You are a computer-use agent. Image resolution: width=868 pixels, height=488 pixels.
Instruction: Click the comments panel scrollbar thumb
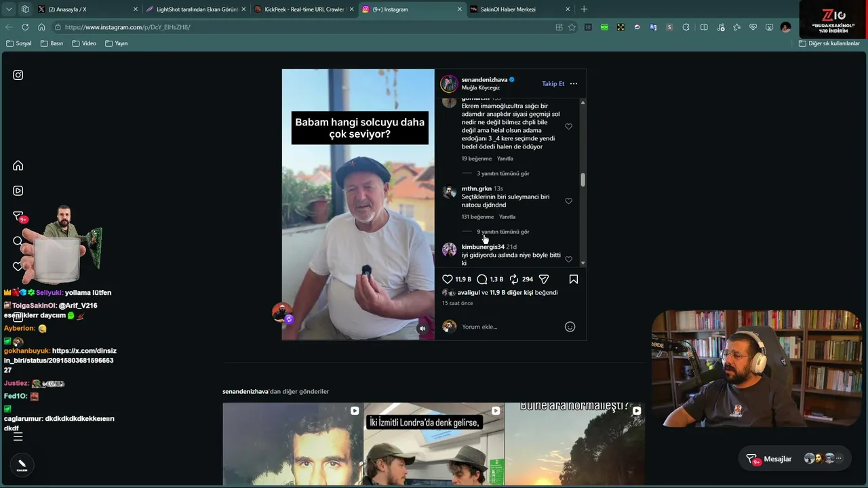(583, 180)
